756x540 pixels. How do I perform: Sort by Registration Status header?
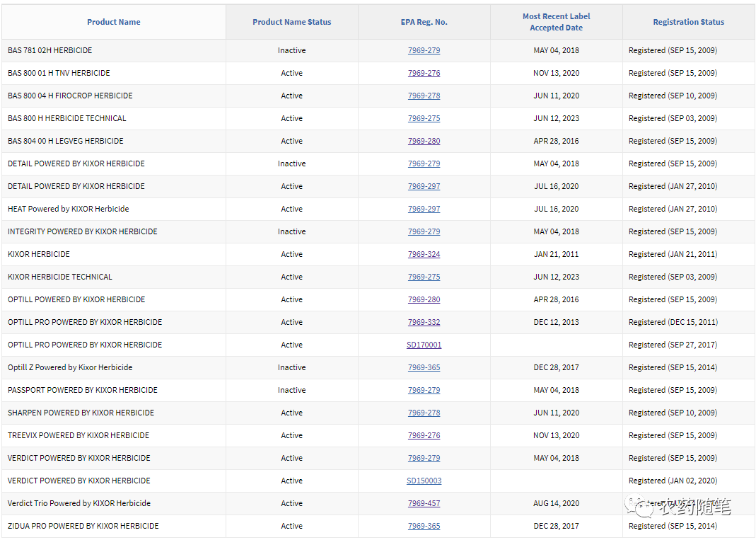[689, 22]
